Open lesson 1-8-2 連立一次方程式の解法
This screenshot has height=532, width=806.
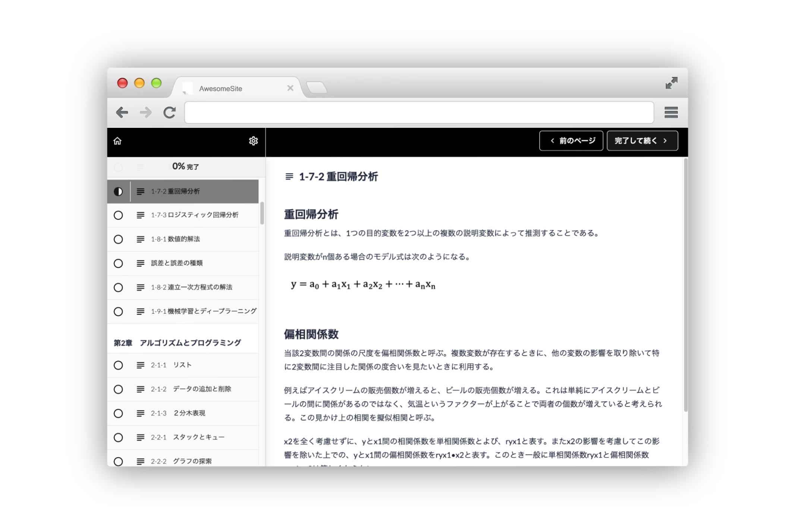tap(183, 288)
